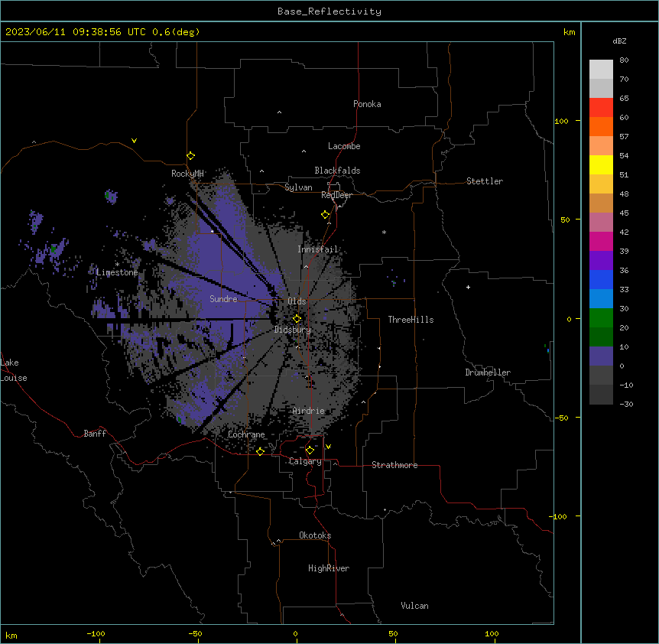This screenshot has height=644, width=659.
Task: Click the white asterisk marker above Limestone
Action: point(117,265)
